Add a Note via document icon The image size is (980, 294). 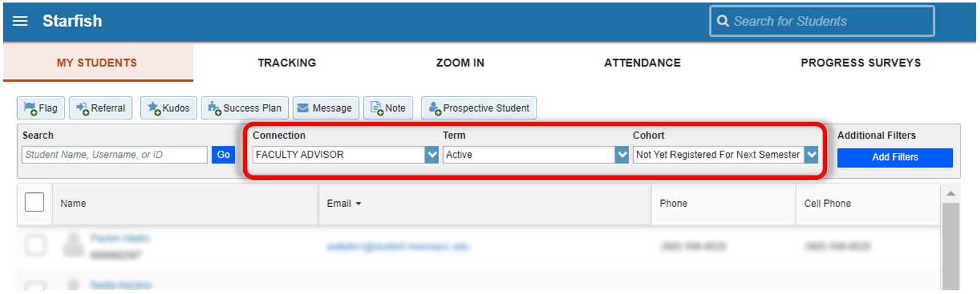click(x=377, y=108)
